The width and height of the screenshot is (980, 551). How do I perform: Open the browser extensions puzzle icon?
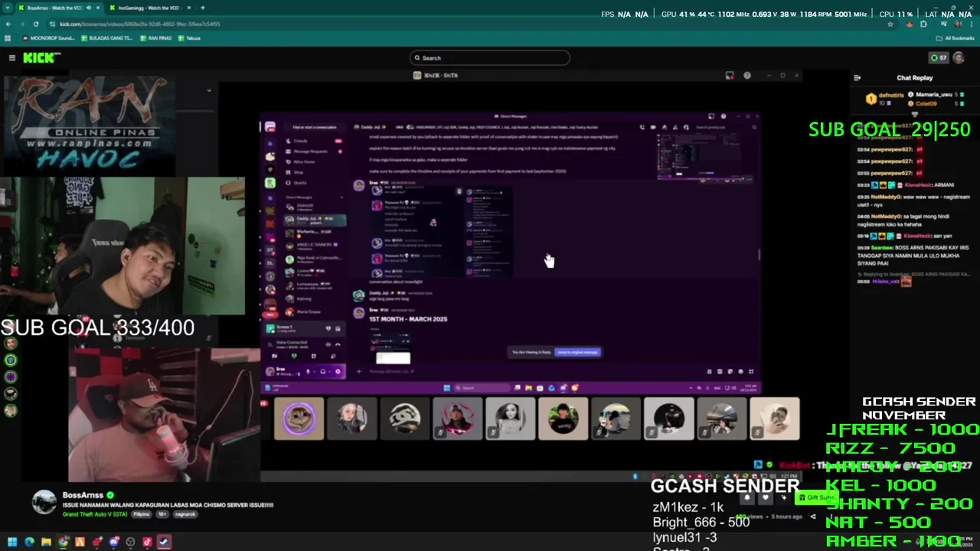click(x=924, y=24)
